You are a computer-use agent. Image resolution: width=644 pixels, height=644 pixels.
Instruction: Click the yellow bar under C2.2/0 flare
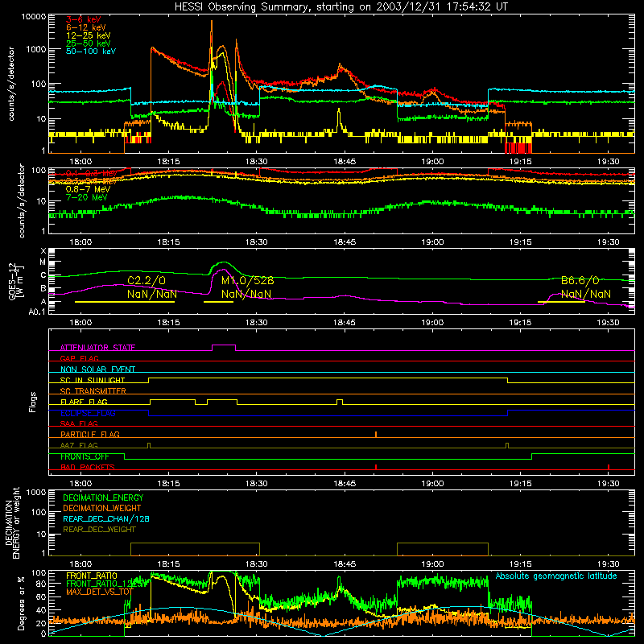click(125, 302)
